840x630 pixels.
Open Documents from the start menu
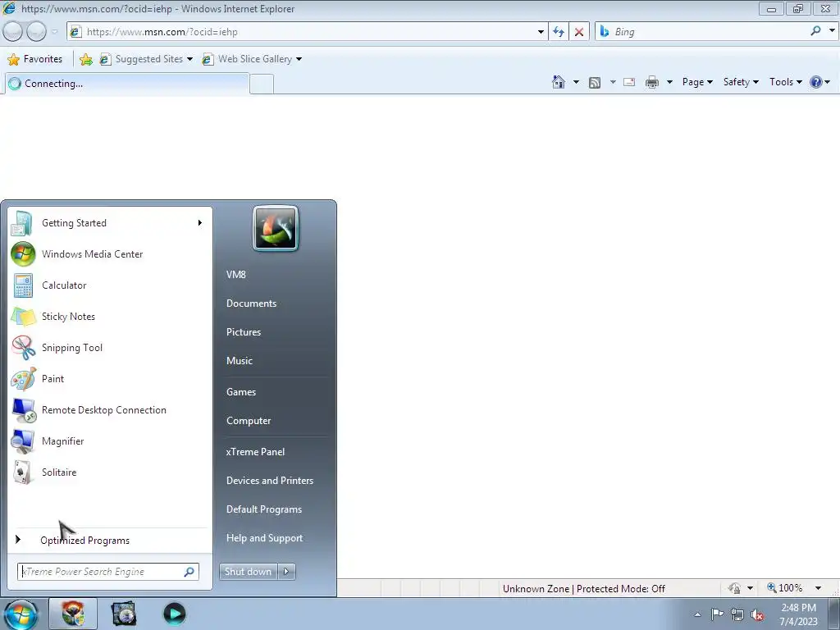coord(251,304)
